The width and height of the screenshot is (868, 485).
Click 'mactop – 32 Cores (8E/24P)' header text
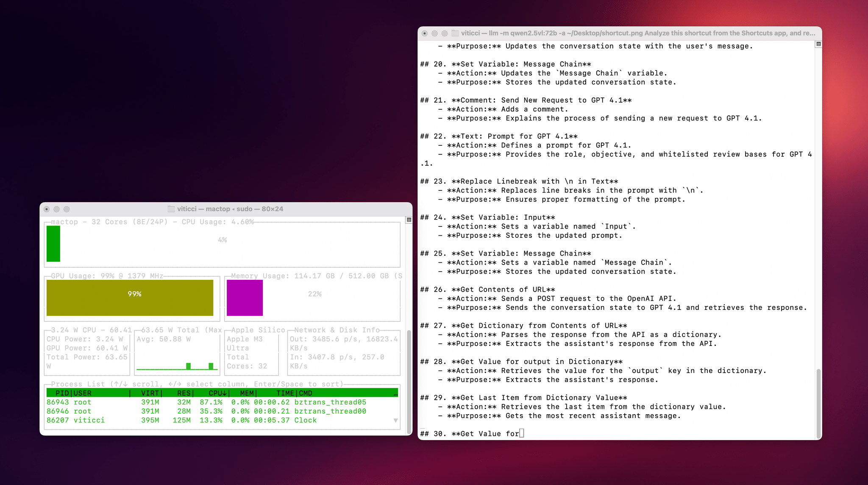109,222
